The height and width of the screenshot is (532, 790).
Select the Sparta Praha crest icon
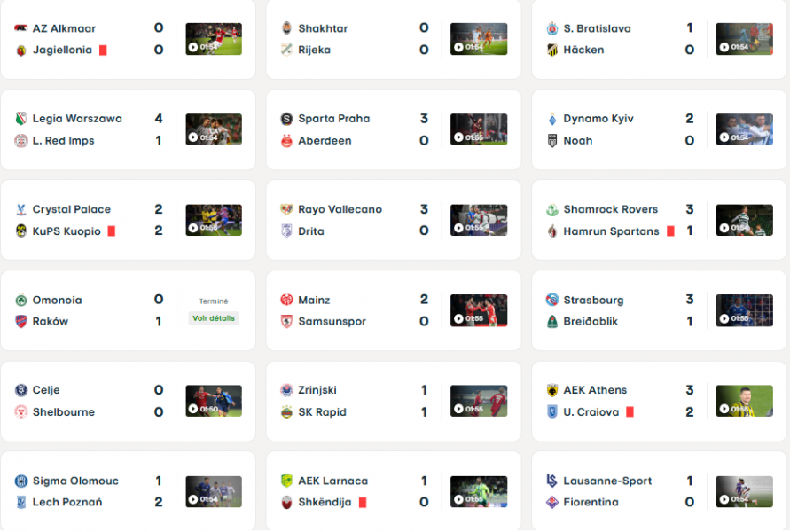click(x=287, y=118)
